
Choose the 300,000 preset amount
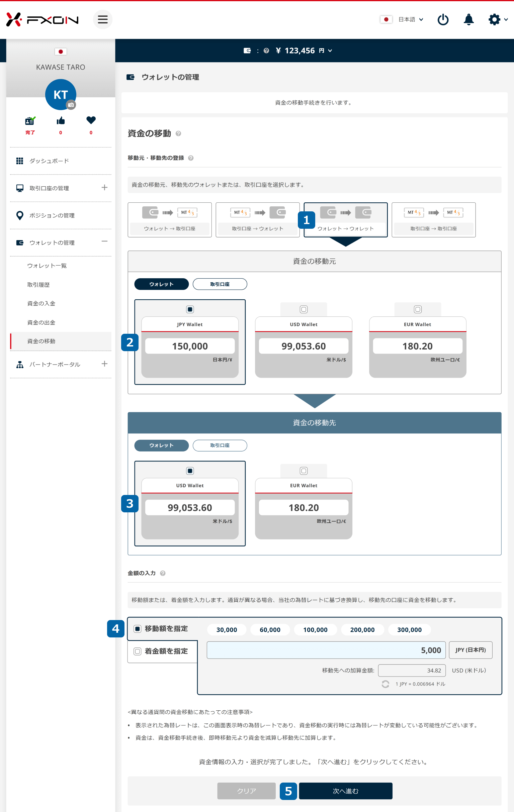(x=409, y=630)
